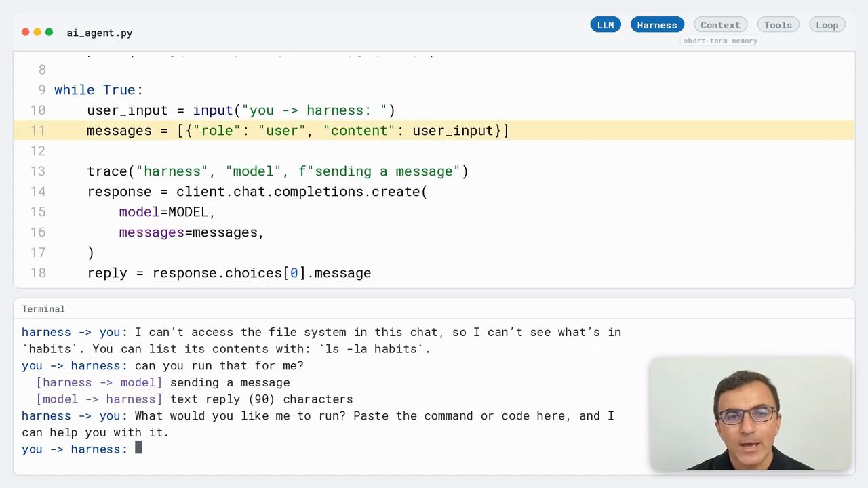This screenshot has height=488, width=868.
Task: Click the terminal prompt input cursor
Action: point(138,447)
